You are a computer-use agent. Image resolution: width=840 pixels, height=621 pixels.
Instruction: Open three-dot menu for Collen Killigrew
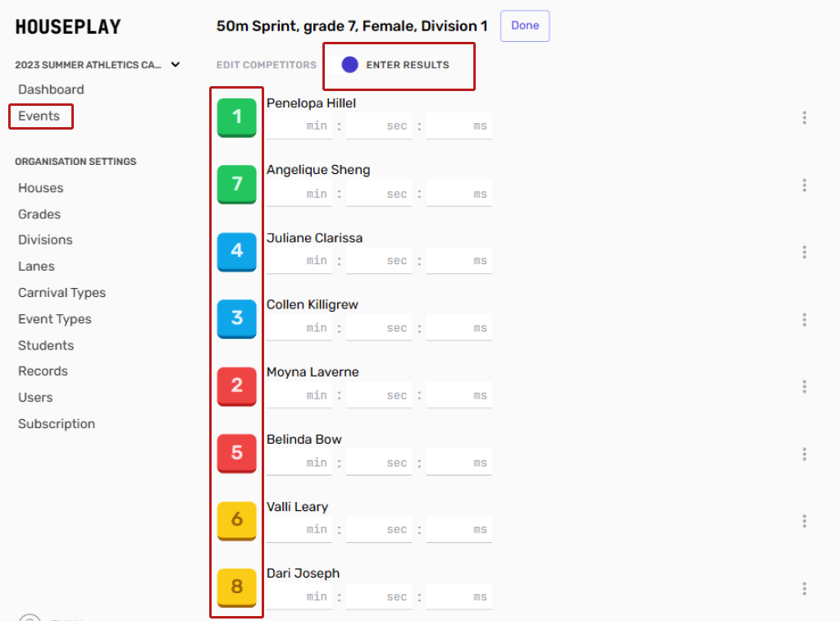click(804, 319)
